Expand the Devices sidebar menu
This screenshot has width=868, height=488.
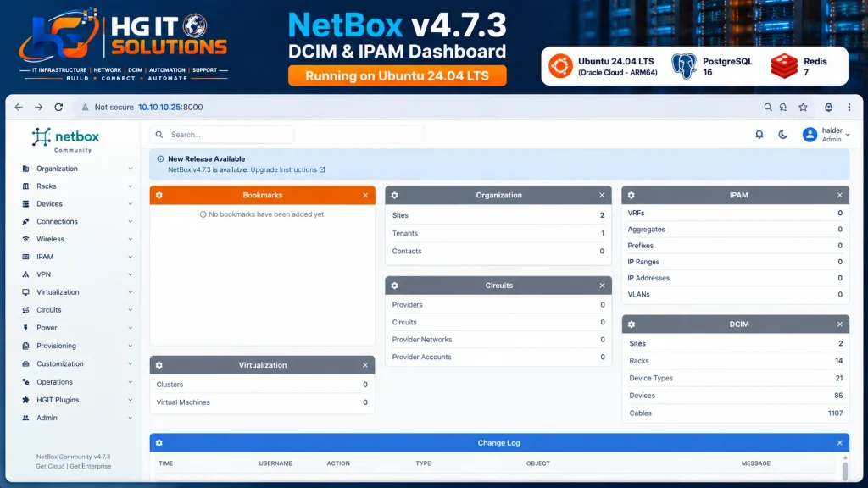click(x=77, y=204)
